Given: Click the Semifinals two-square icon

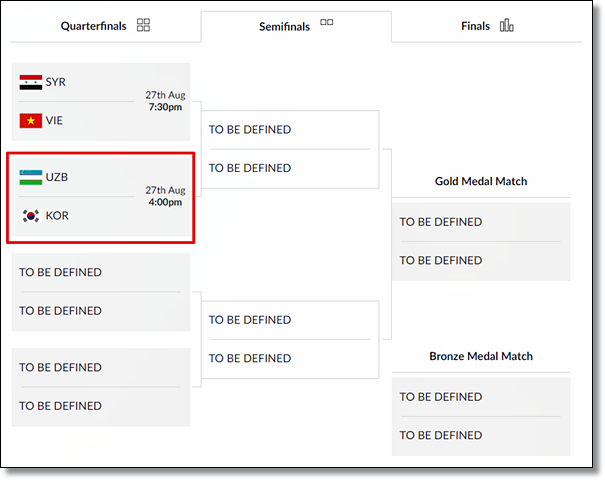Looking at the screenshot, I should [326, 22].
